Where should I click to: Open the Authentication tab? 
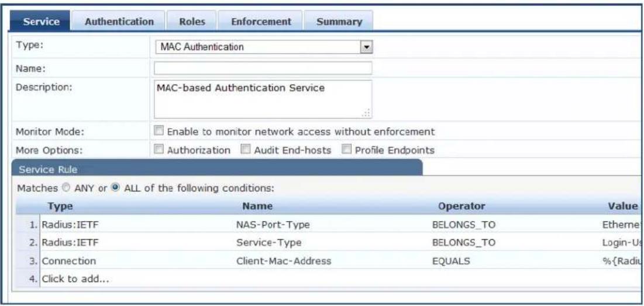point(119,22)
